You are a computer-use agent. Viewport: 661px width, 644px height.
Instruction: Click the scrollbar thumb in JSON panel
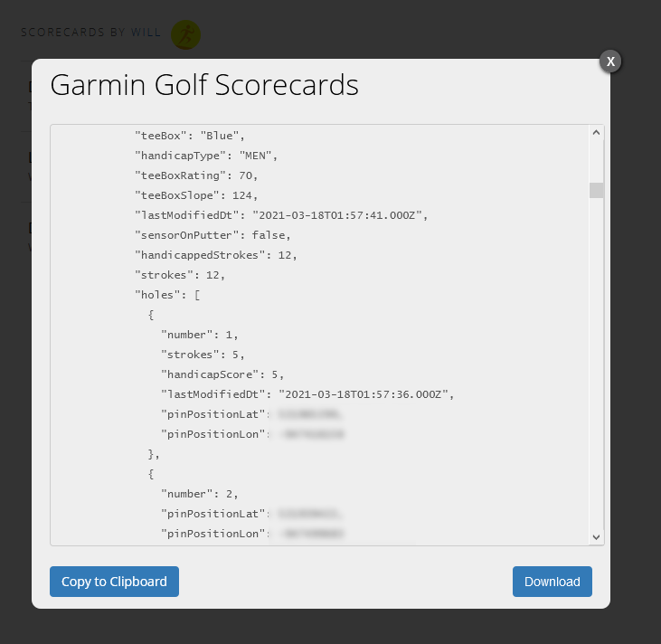(x=596, y=190)
